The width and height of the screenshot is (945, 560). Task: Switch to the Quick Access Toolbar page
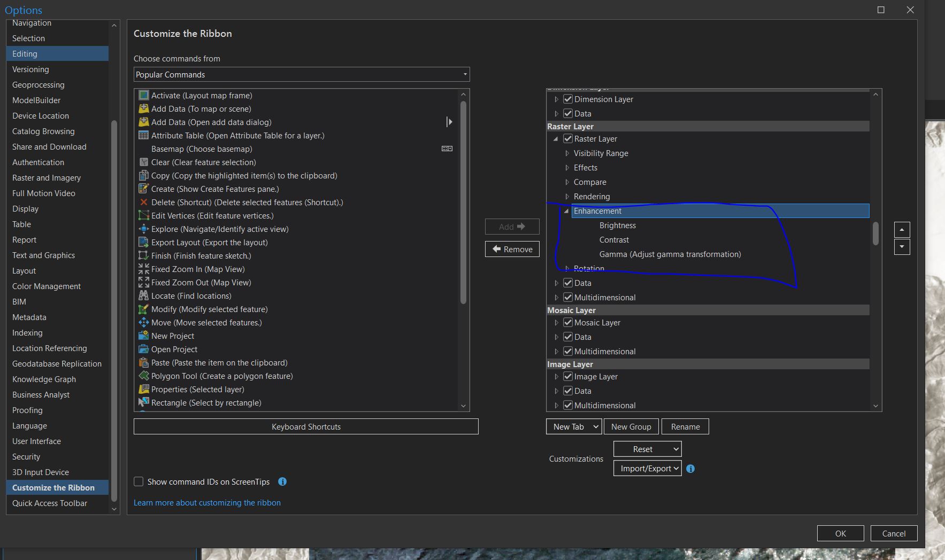coord(50,503)
